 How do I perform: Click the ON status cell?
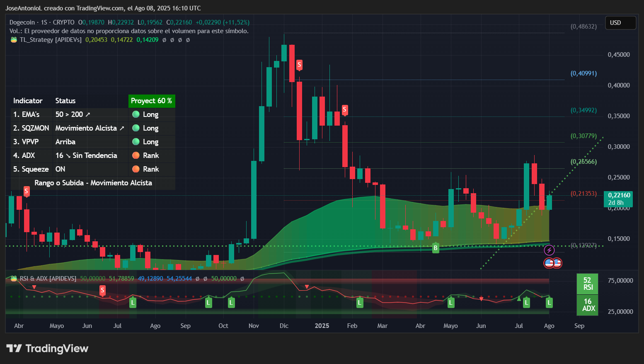[x=61, y=169]
